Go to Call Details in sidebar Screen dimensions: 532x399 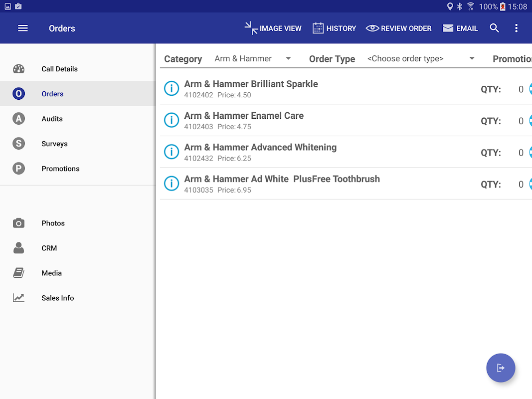[59, 69]
